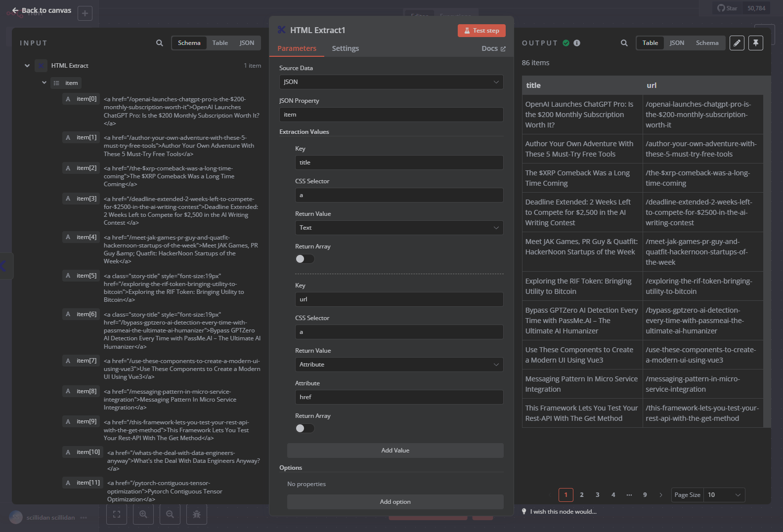Click the Key field containing url

[399, 299]
